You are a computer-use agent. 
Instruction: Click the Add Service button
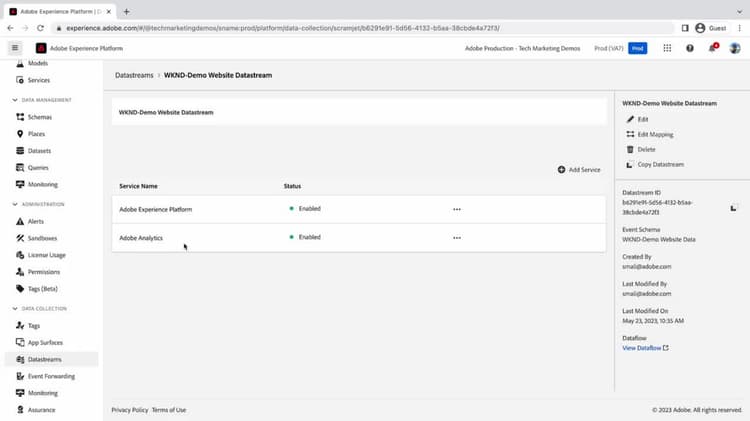click(x=579, y=170)
